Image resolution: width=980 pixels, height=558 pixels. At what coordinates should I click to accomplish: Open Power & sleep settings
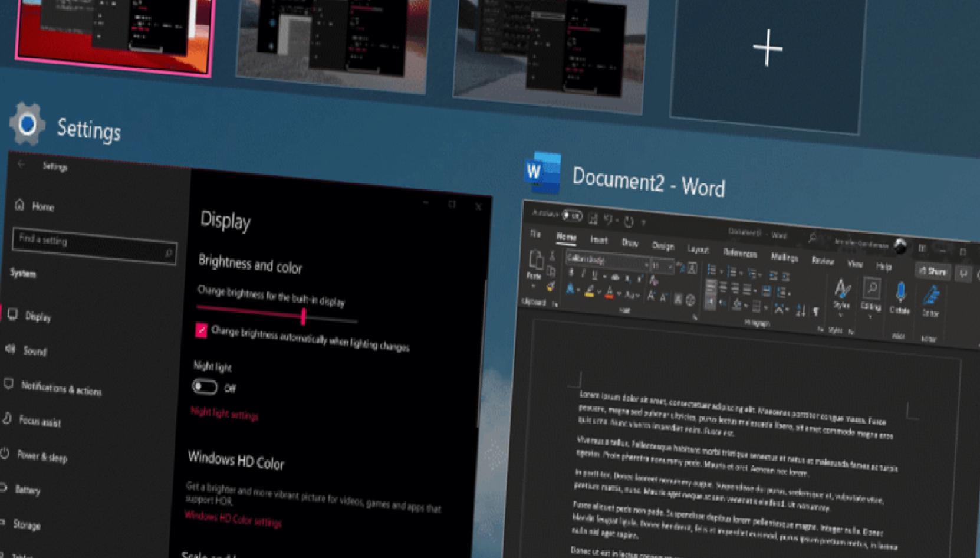[x=35, y=456]
